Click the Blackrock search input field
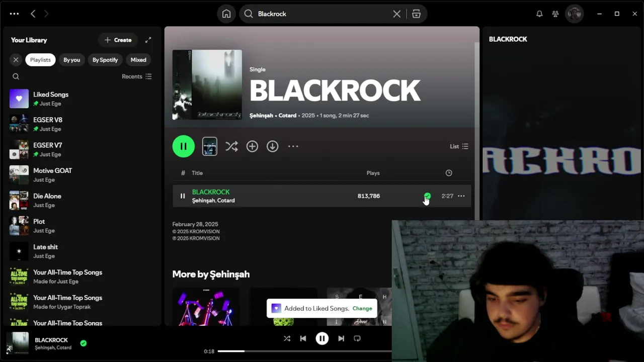644x362 pixels. (x=322, y=14)
